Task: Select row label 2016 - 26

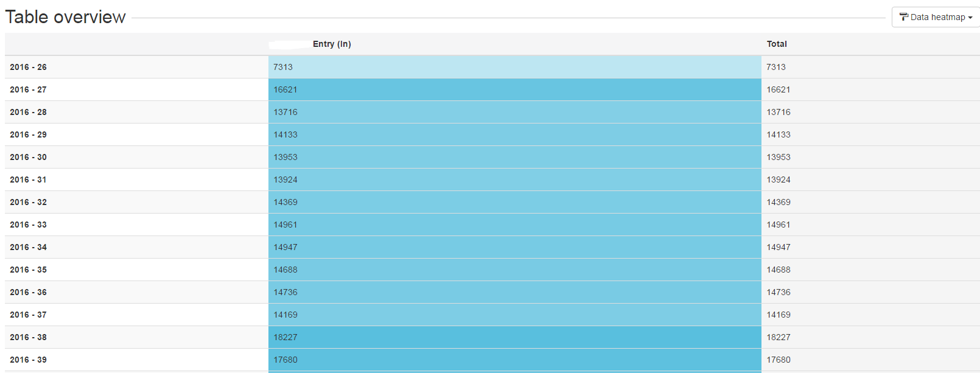Action: 28,67
